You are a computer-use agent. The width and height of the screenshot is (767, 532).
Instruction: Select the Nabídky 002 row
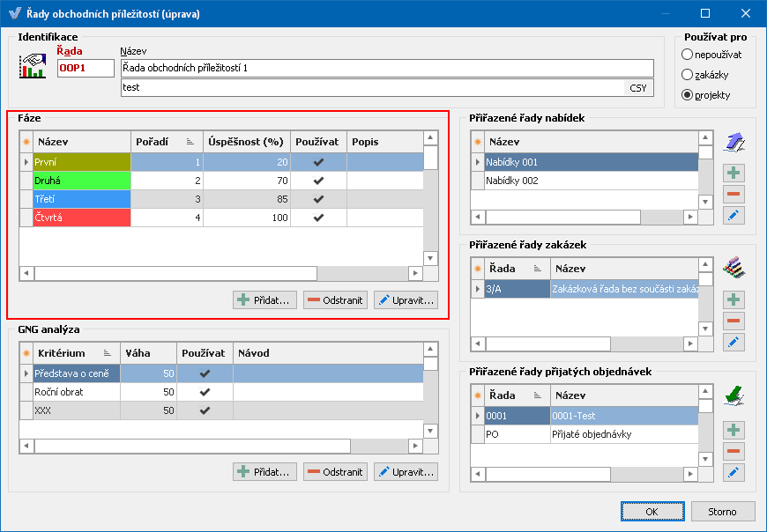[592, 181]
